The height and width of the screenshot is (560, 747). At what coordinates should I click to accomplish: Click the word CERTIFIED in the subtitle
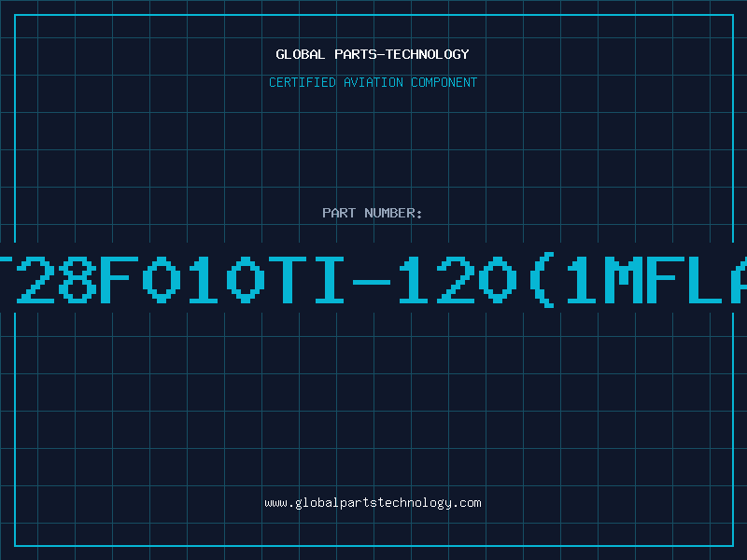click(x=302, y=82)
